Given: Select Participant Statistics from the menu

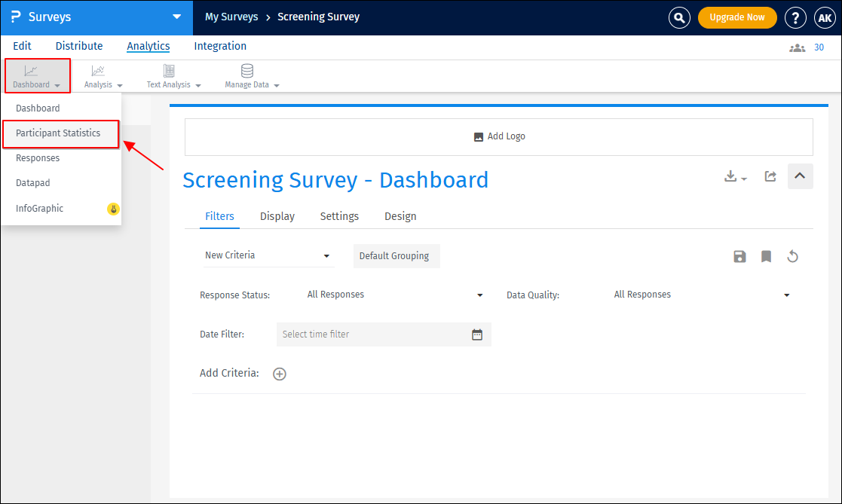Looking at the screenshot, I should pyautogui.click(x=60, y=133).
